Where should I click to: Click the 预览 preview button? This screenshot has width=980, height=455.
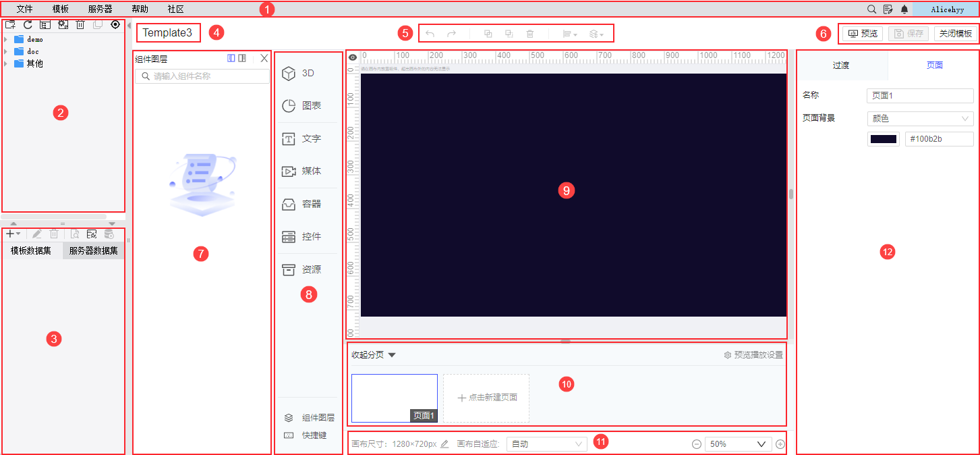pyautogui.click(x=863, y=34)
